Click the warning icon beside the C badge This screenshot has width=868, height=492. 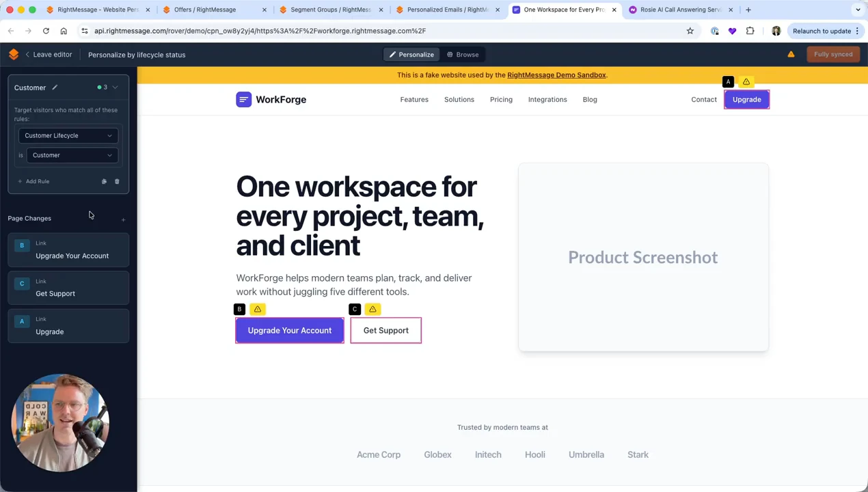pyautogui.click(x=372, y=310)
